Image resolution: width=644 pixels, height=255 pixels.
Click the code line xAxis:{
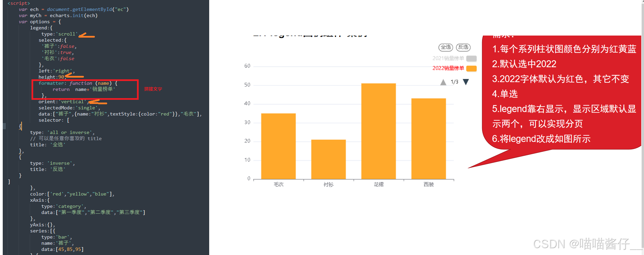coord(40,200)
